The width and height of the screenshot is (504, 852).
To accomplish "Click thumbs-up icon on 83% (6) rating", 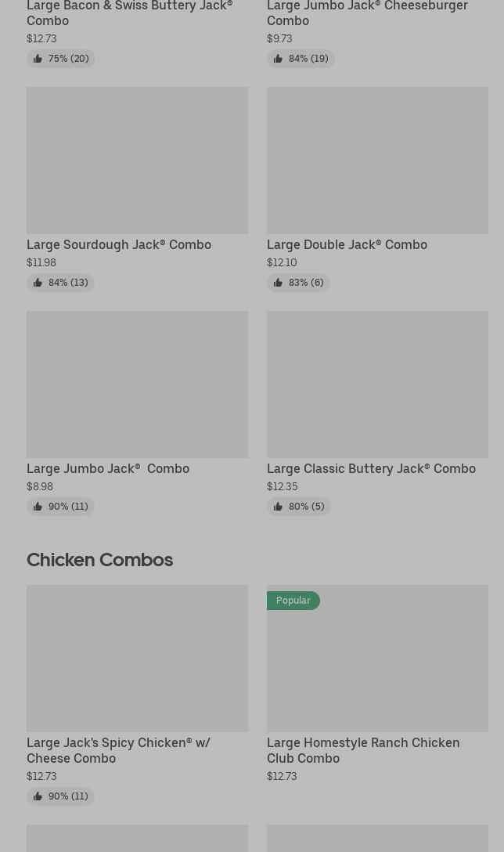I will [278, 283].
